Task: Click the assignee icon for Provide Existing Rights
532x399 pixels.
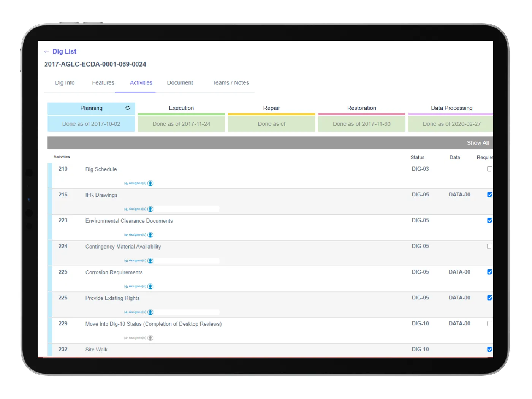Action: pyautogui.click(x=150, y=312)
